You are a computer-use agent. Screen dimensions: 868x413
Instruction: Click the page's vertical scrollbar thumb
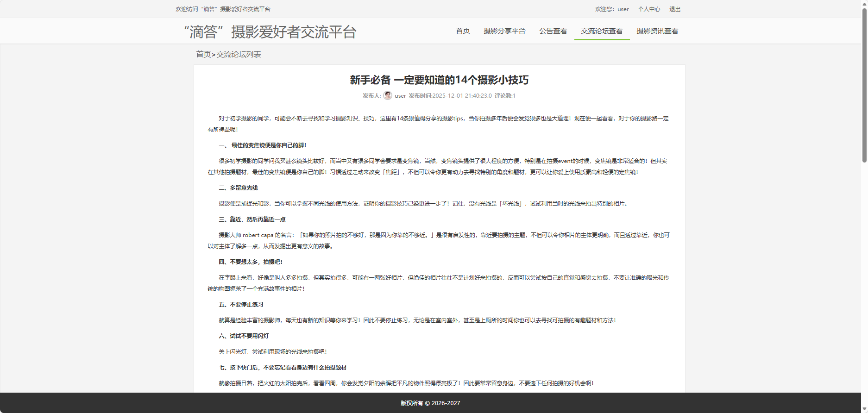coord(864,86)
